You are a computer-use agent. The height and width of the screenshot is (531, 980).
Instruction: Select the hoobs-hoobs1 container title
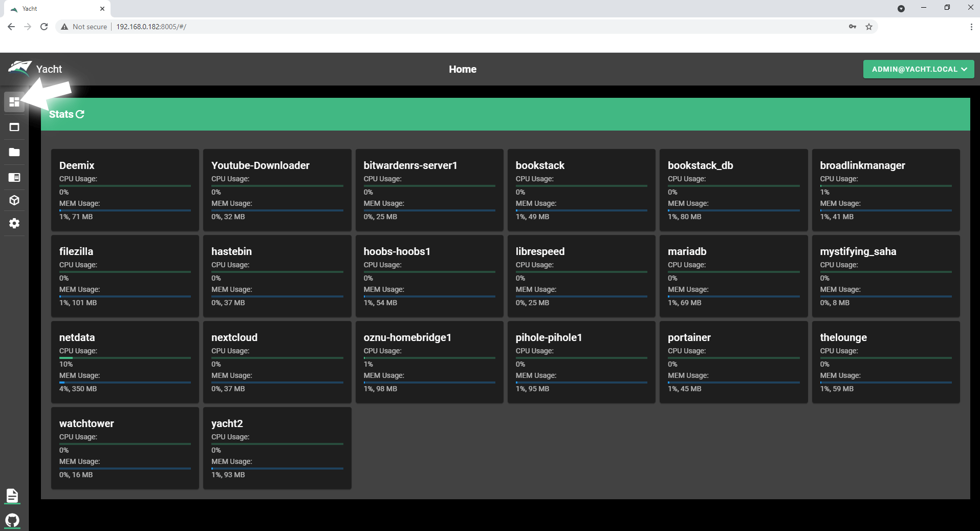click(397, 251)
